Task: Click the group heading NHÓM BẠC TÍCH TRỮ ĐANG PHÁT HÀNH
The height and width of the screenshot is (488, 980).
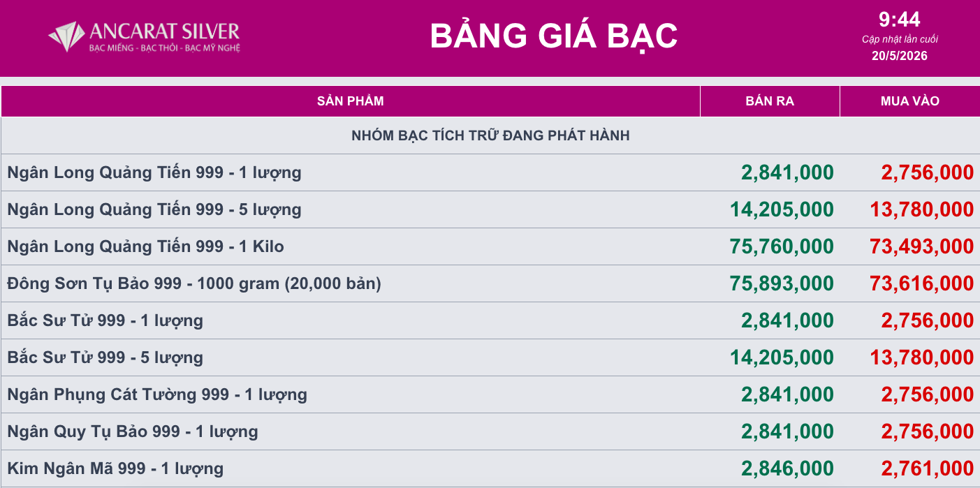Action: (490, 135)
